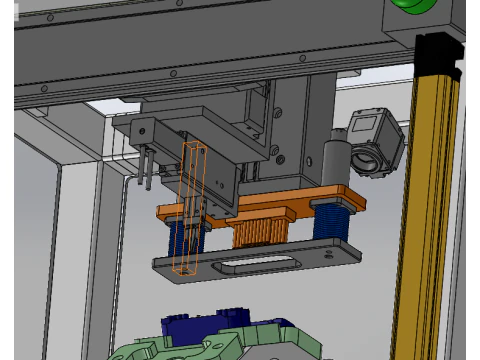Select the two pins under the left bracket

[146, 169]
